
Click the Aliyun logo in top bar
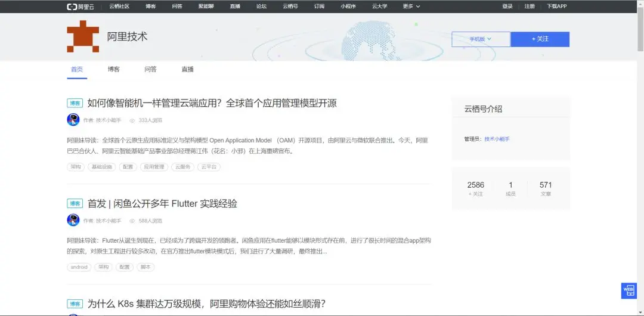(x=80, y=6)
